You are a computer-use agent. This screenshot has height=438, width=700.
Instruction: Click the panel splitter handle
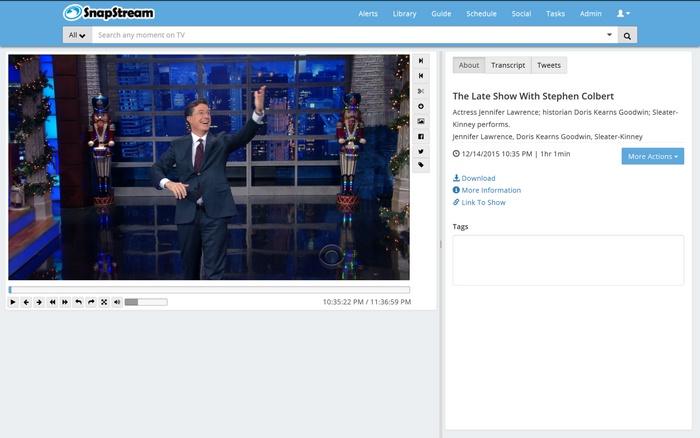(x=441, y=244)
